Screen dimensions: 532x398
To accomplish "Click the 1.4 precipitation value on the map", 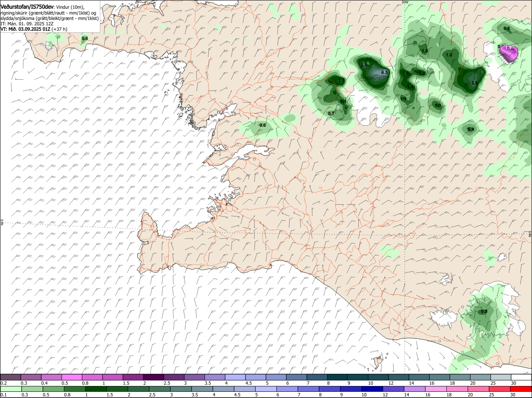I will (x=411, y=87).
